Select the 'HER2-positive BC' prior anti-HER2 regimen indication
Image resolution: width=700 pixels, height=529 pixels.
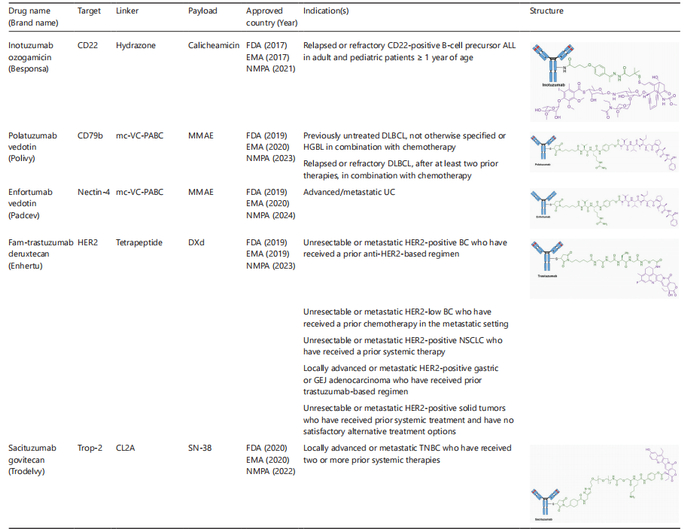405,248
